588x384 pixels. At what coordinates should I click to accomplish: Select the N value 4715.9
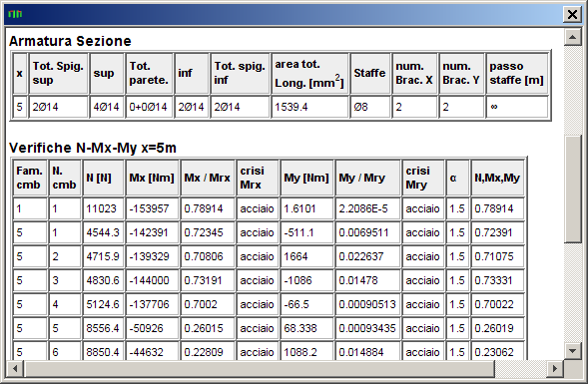coord(103,256)
